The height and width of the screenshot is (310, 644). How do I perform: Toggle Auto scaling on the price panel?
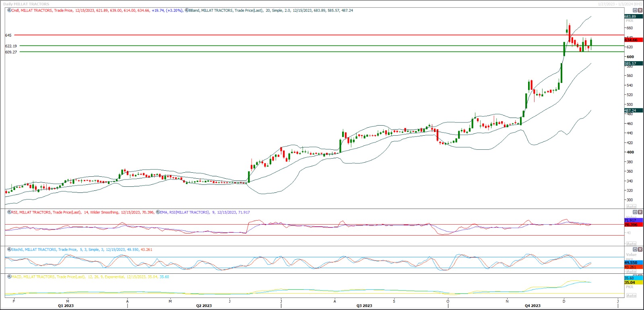pos(631,206)
